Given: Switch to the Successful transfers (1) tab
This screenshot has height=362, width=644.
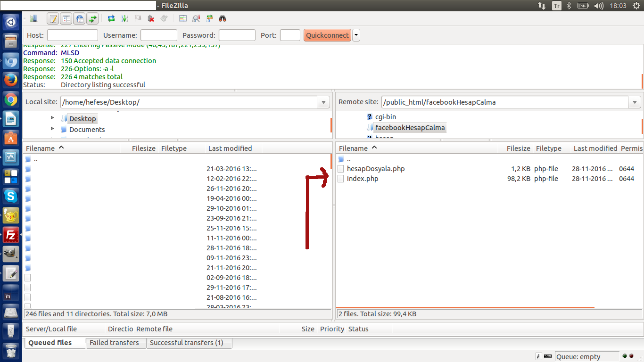Looking at the screenshot, I should [x=189, y=343].
